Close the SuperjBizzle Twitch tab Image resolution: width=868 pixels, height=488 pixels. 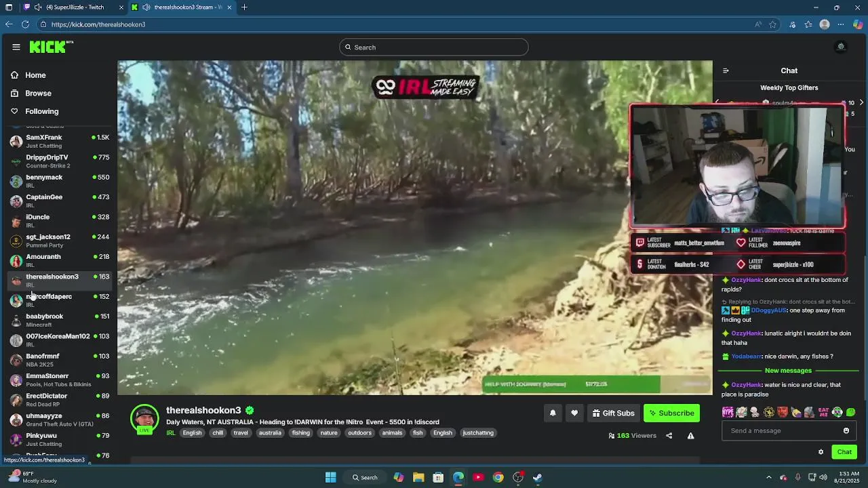tap(121, 7)
